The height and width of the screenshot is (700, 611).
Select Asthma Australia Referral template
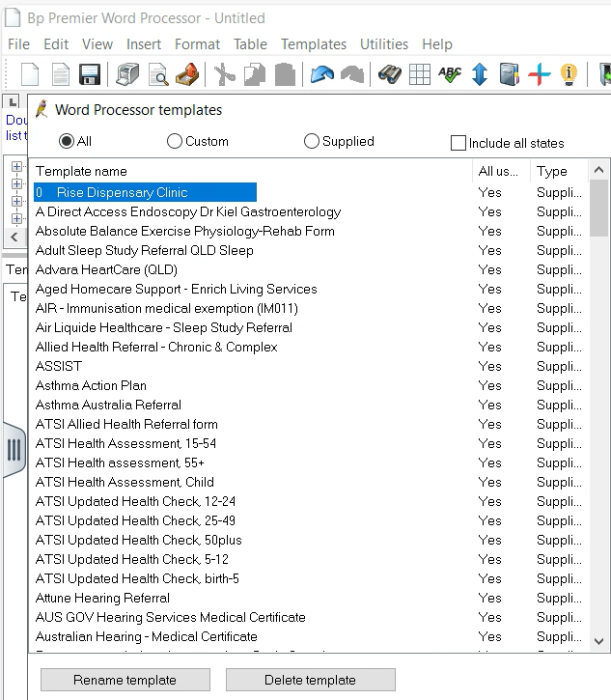coord(108,405)
